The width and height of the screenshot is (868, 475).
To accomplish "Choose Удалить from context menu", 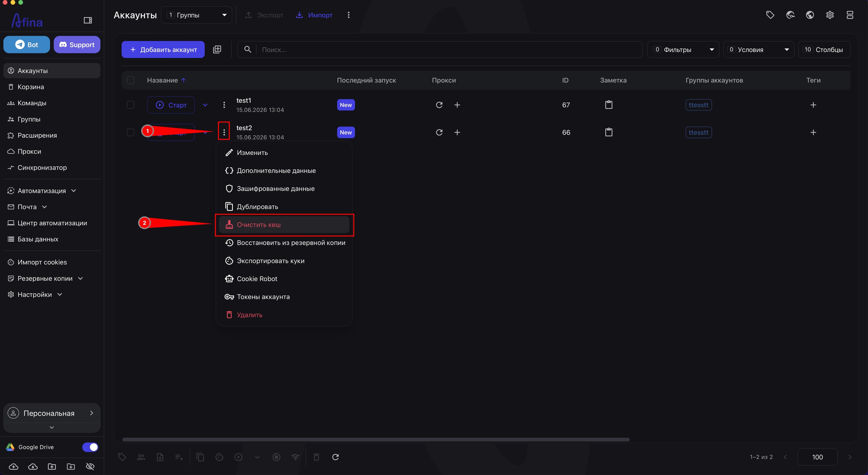I will point(284,315).
